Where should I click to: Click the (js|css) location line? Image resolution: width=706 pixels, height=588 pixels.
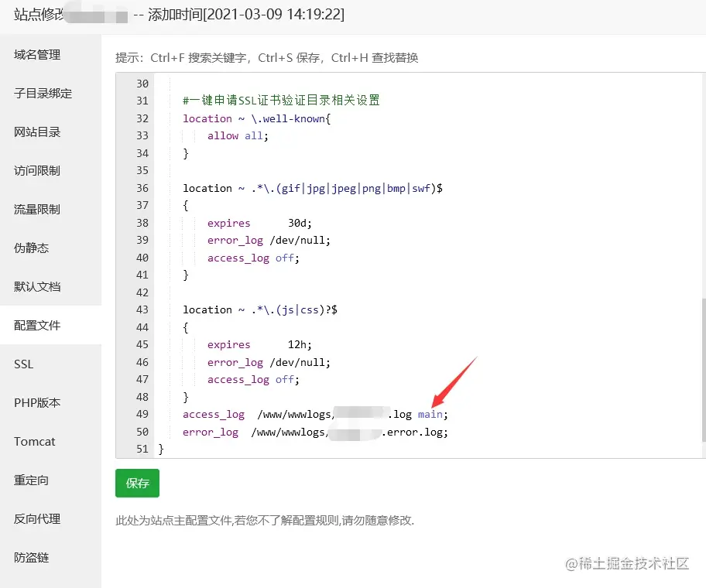[x=260, y=310]
